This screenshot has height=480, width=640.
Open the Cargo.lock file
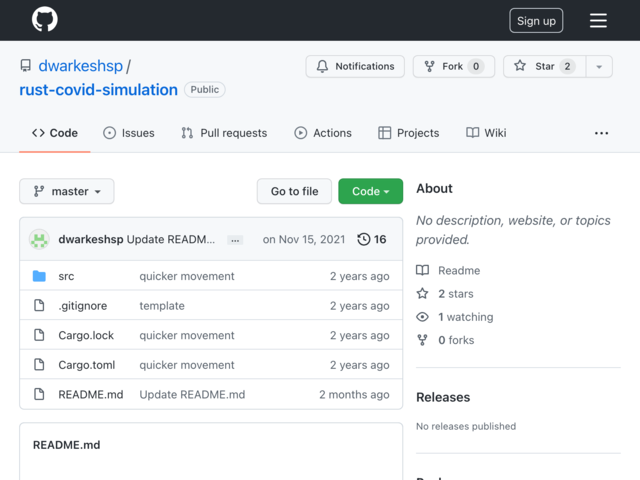[86, 336]
